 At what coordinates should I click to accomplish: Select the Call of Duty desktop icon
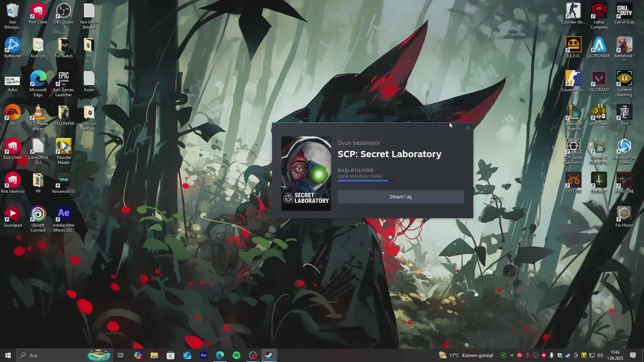pyautogui.click(x=624, y=14)
